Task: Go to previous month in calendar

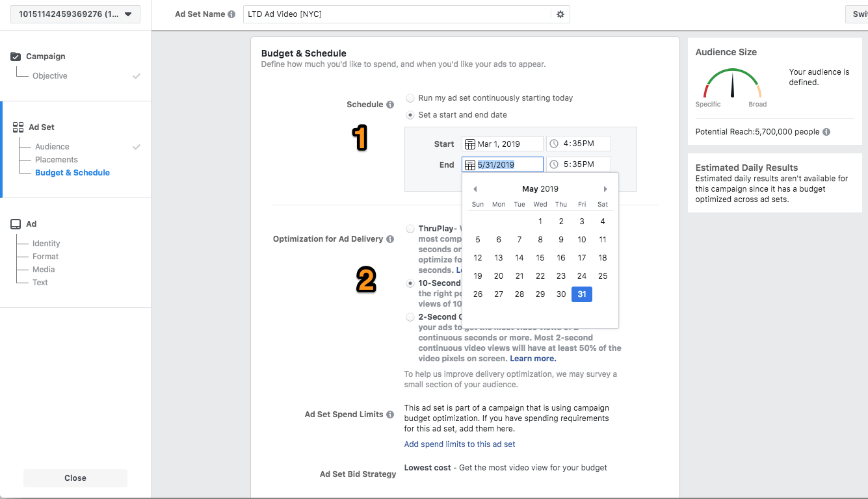Action: (x=475, y=189)
